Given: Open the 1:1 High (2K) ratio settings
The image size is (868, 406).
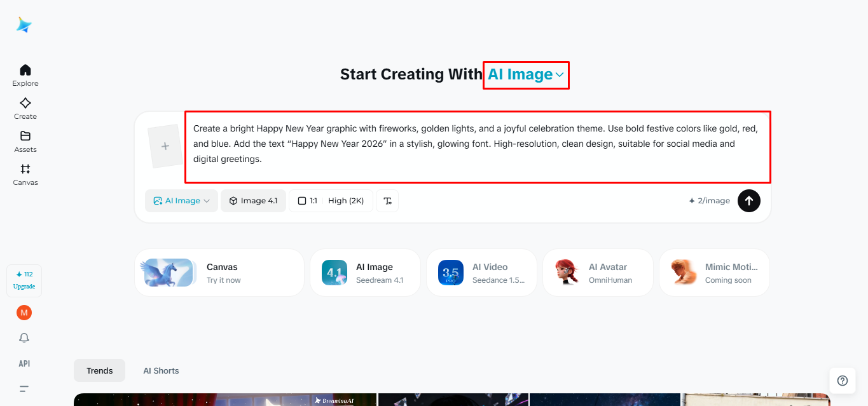Looking at the screenshot, I should [x=331, y=201].
